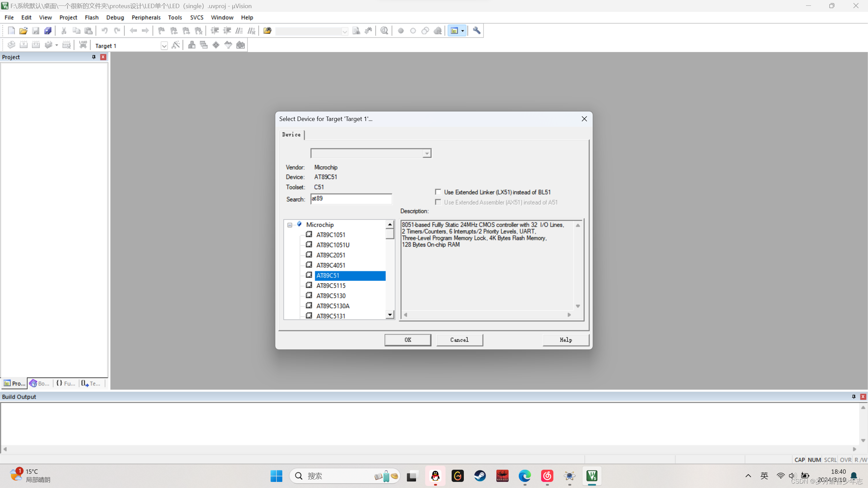Collapse the Microchip tree node

pyautogui.click(x=290, y=225)
